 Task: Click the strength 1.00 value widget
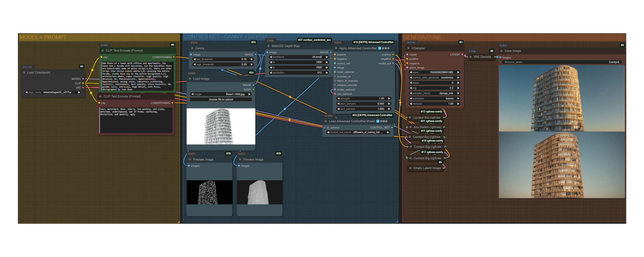[363, 98]
